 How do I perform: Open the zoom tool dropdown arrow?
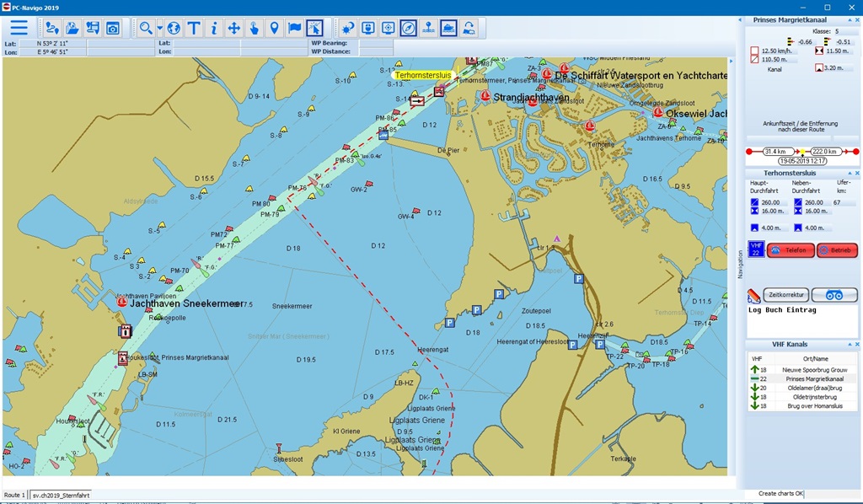tap(159, 28)
